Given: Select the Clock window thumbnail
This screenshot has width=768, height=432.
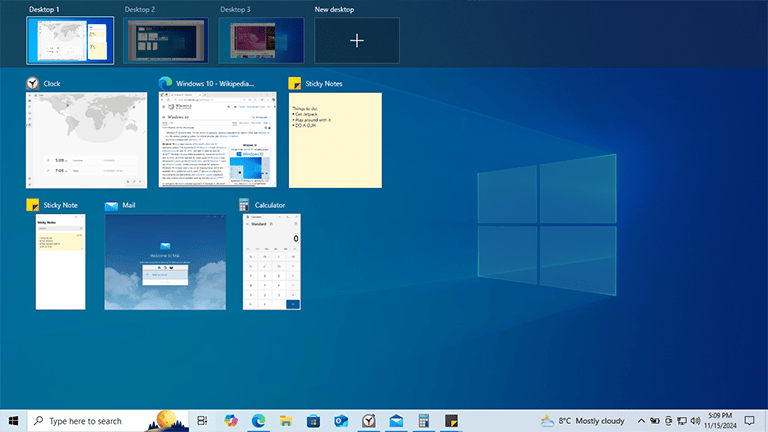Looking at the screenshot, I should coord(86,140).
